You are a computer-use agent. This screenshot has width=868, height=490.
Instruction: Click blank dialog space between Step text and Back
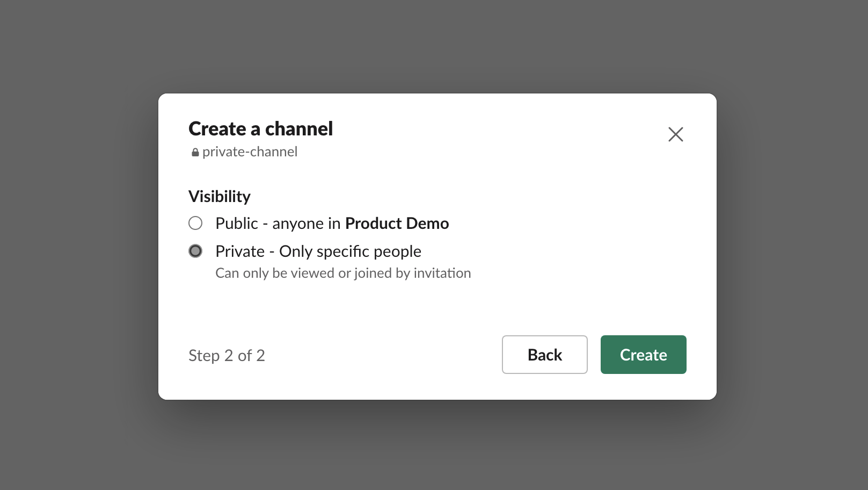381,355
